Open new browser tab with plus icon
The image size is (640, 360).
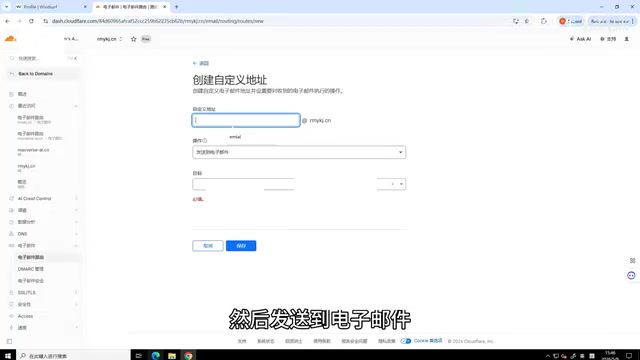pos(177,7)
